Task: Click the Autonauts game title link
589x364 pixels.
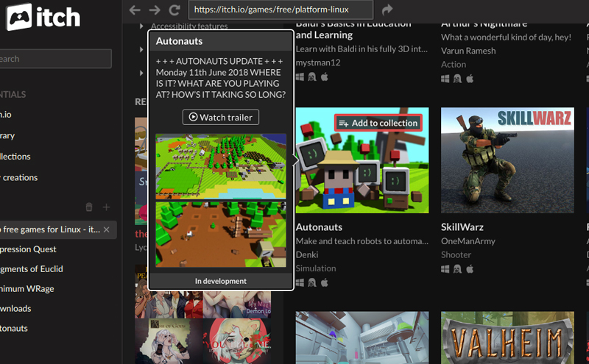Action: [x=319, y=227]
